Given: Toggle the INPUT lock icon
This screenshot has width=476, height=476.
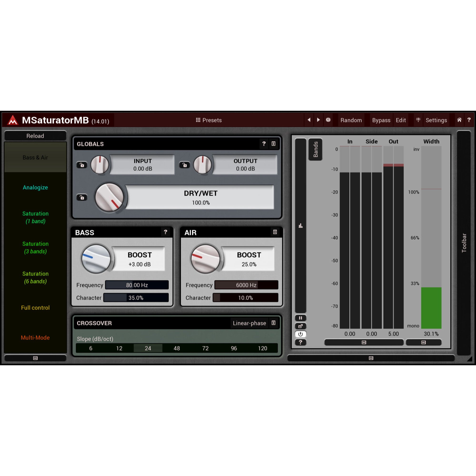Looking at the screenshot, I should (82, 165).
